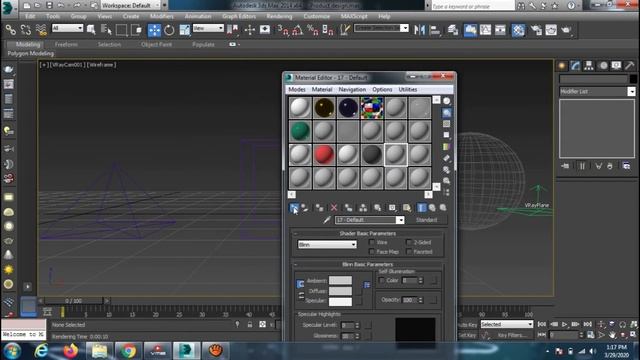This screenshot has width=640, height=360.
Task: Click the Render teapot icon
Action: click(566, 30)
